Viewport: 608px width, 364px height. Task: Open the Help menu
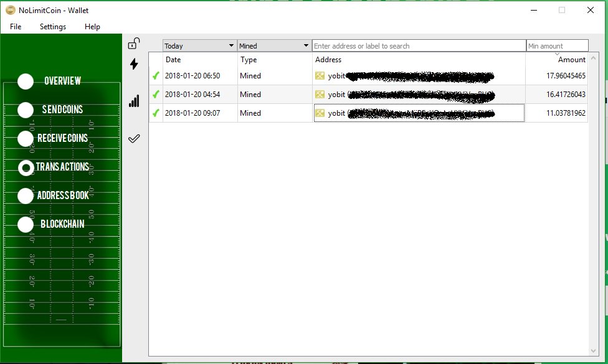tap(92, 27)
